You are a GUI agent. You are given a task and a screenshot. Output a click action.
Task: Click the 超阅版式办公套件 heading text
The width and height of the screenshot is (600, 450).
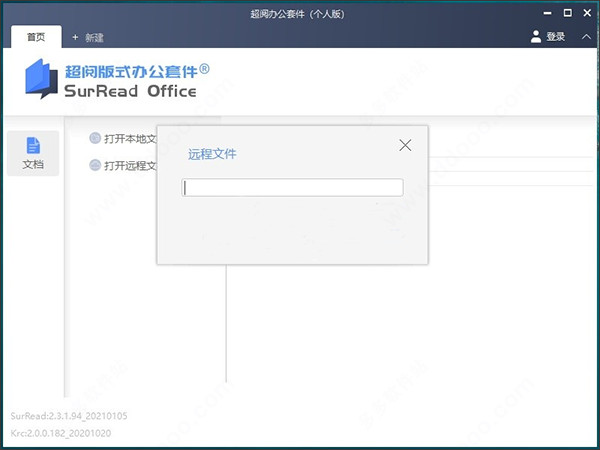(x=137, y=71)
